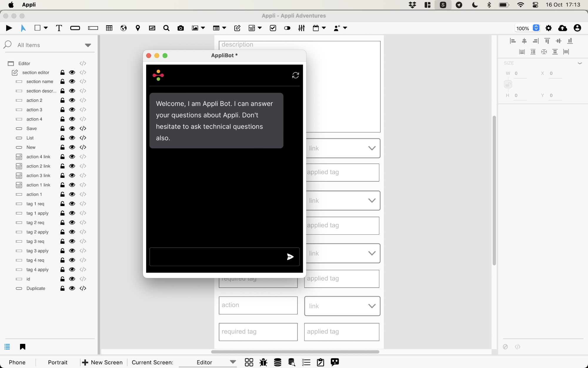Toggle the lock on List item
Screen dimensions: 588x368
pos(62,138)
